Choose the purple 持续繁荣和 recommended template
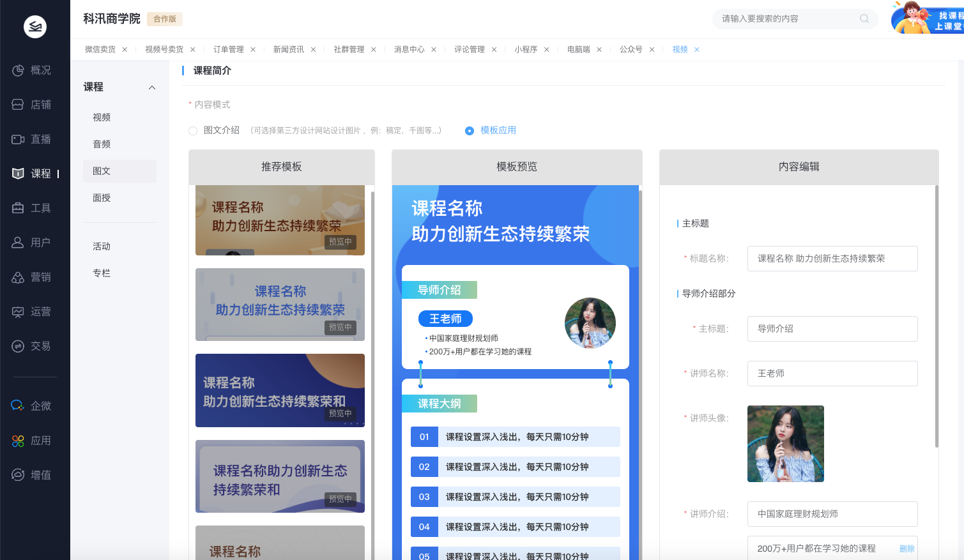The width and height of the screenshot is (964, 560). point(280,476)
